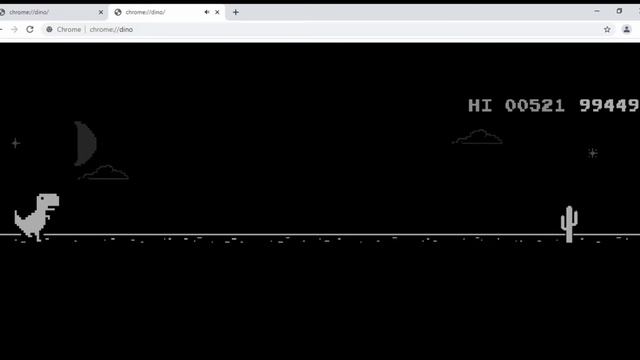Open a new tab with the plus button
Screen dimensions: 640x360
click(236, 12)
